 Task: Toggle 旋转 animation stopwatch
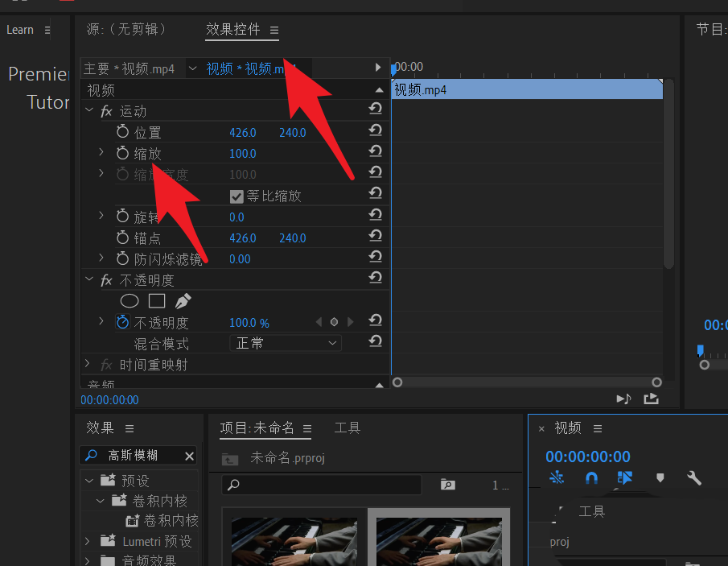[x=122, y=216]
